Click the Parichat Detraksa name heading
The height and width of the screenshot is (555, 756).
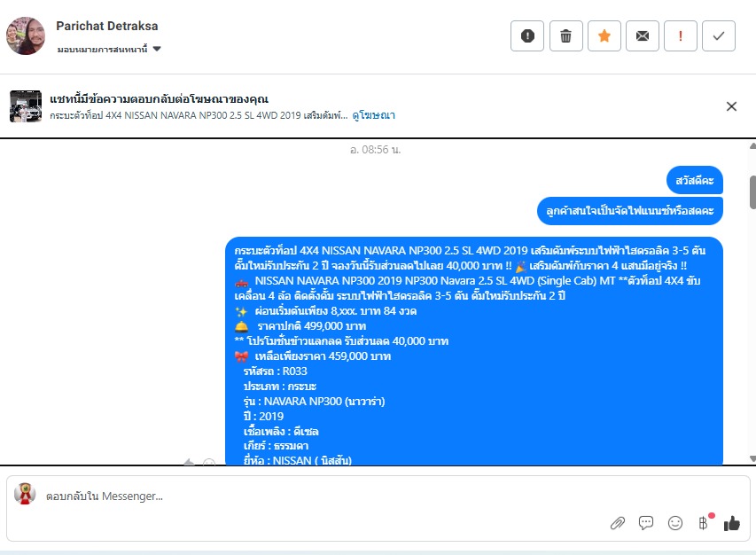click(107, 26)
